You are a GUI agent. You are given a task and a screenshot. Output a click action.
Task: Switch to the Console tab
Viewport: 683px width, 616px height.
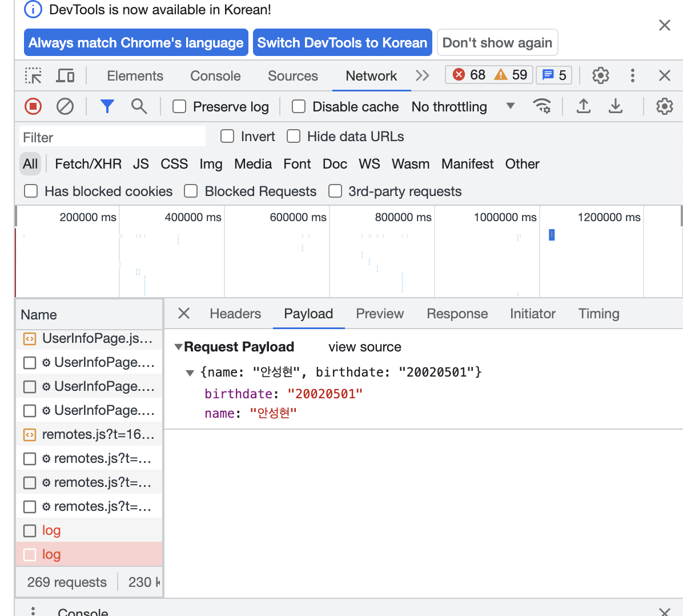215,76
